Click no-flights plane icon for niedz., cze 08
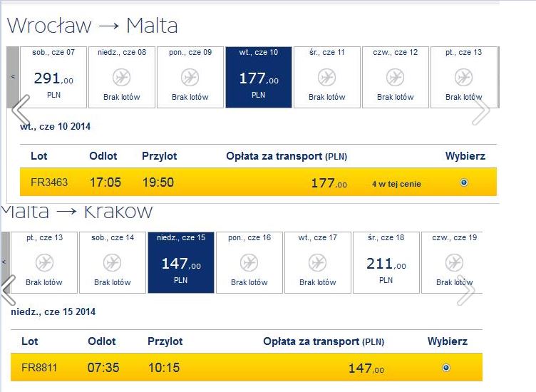 click(x=121, y=77)
